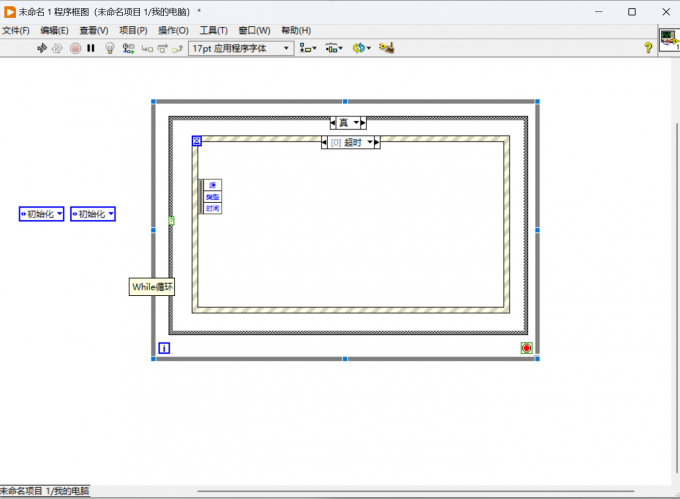The width and height of the screenshot is (680, 499).
Task: Open the 17pt application font dropdown
Action: (241, 48)
